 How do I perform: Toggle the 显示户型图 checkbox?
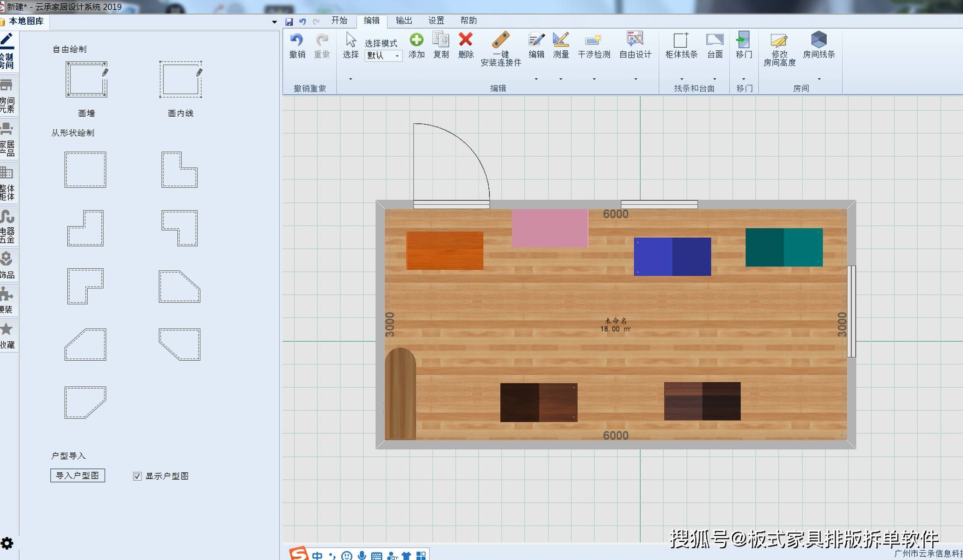137,476
